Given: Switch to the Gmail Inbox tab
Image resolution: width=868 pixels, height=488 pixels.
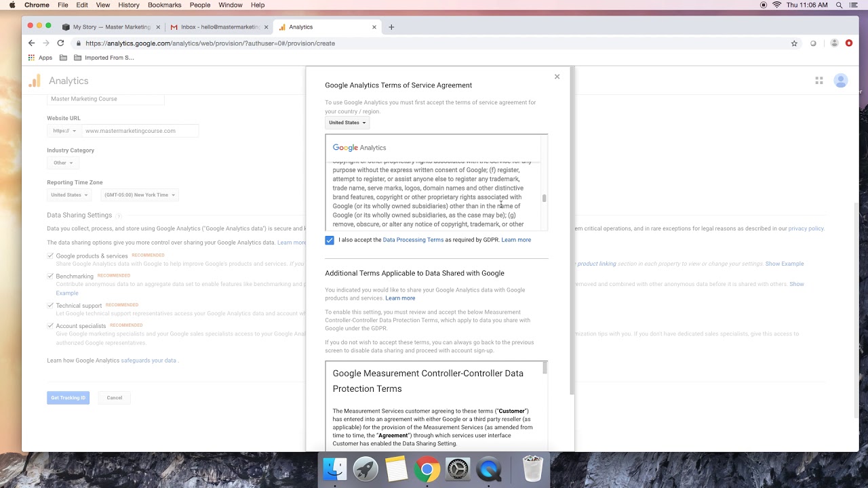Looking at the screenshot, I should click(x=220, y=27).
